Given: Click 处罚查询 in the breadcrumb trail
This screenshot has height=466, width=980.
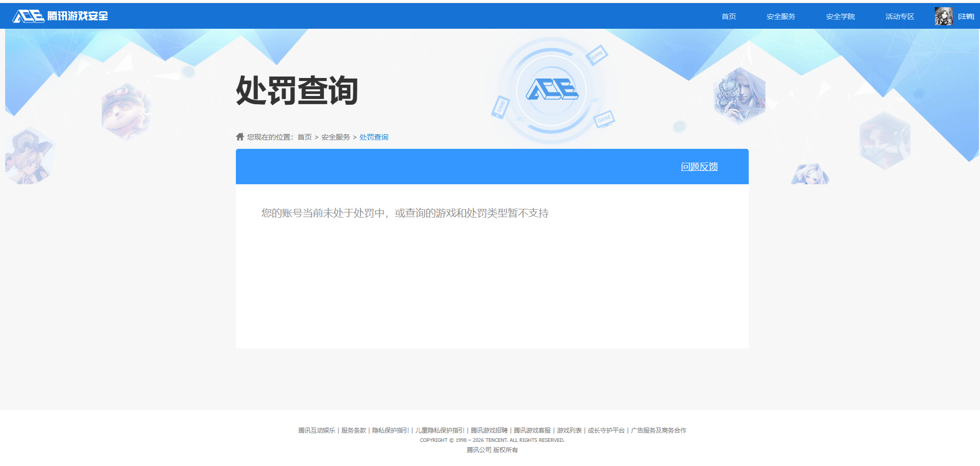Looking at the screenshot, I should (373, 137).
